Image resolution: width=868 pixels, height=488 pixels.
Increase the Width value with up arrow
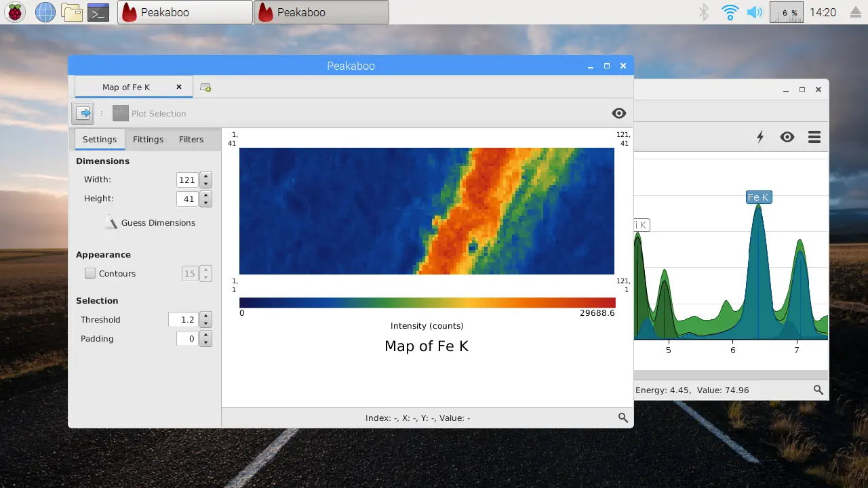pyautogui.click(x=206, y=176)
